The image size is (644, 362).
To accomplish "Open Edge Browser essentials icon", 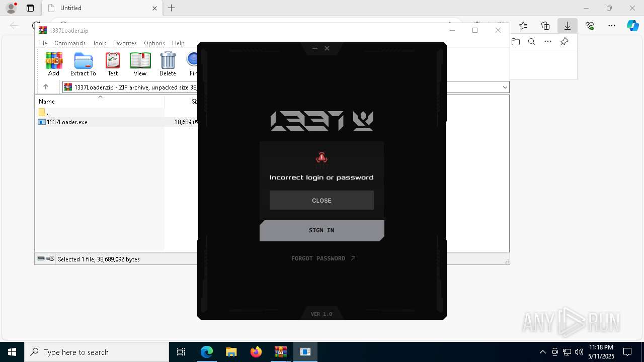I will [x=590, y=26].
